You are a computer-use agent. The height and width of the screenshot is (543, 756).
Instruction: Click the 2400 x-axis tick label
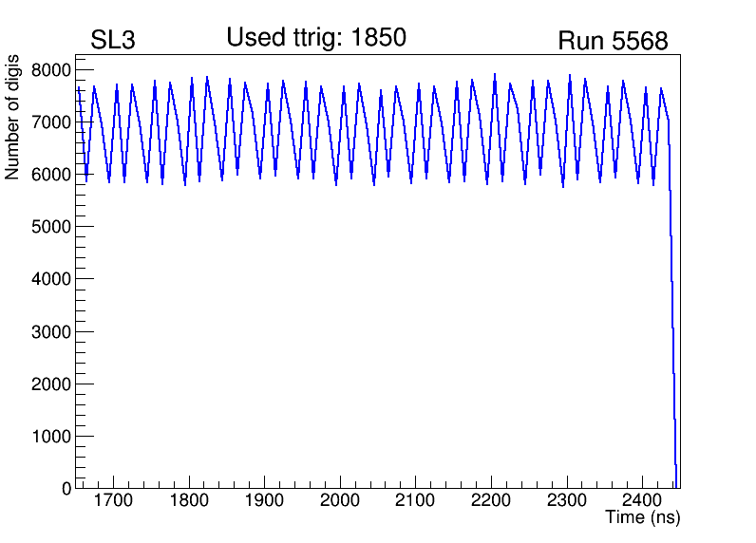click(642, 501)
